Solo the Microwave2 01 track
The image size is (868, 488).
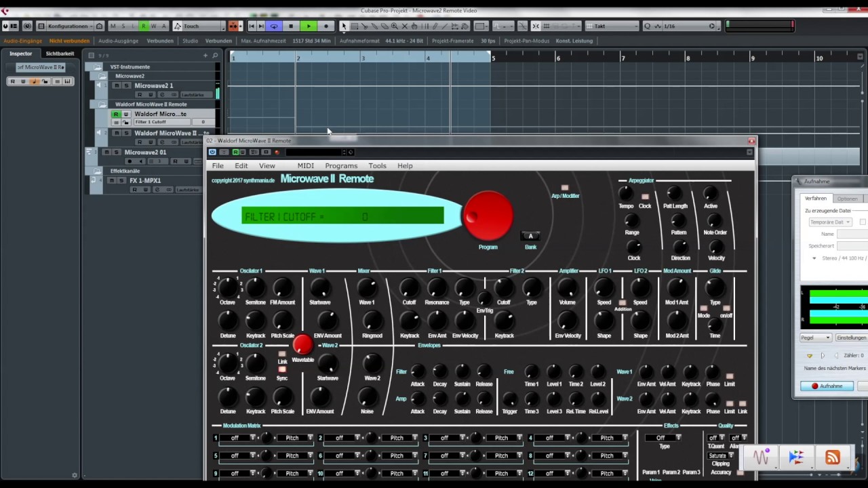tap(116, 152)
